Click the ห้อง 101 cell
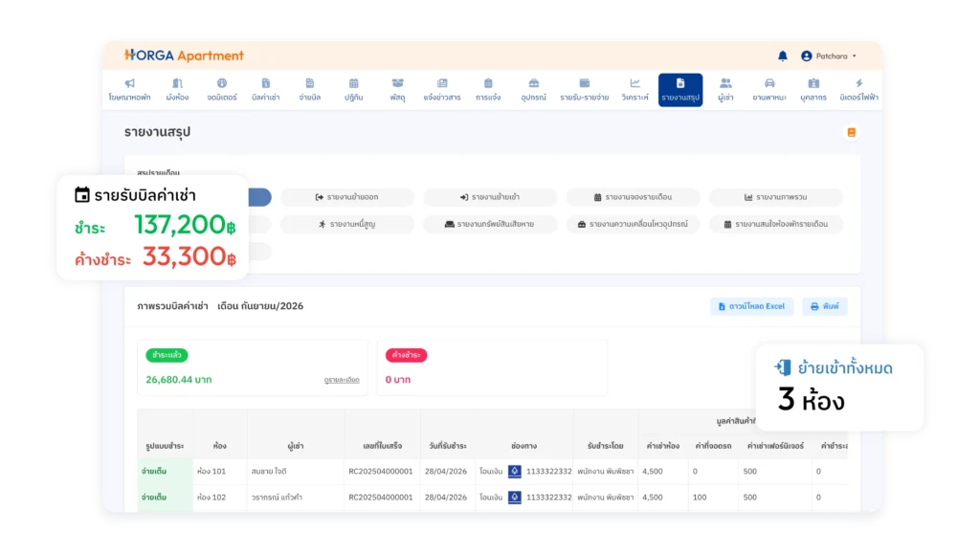 click(x=212, y=472)
